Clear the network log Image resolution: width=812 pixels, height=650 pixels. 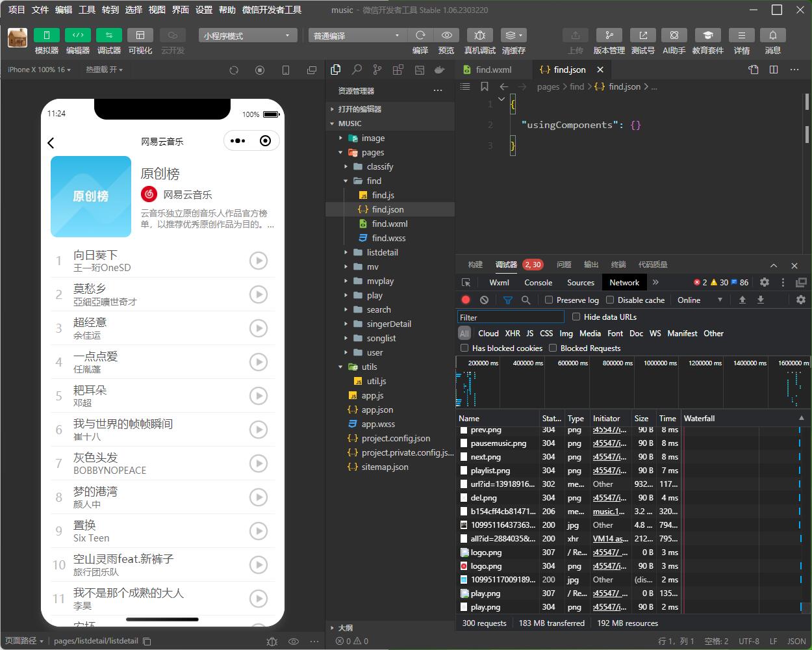[484, 300]
